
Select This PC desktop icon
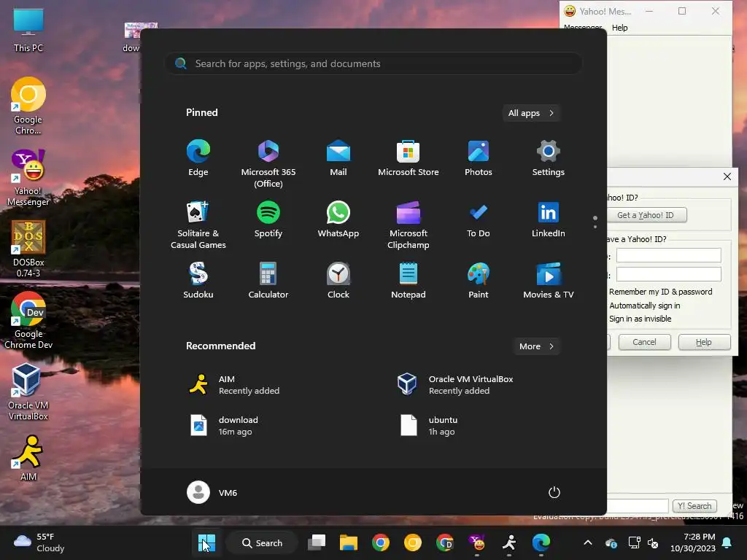(28, 29)
